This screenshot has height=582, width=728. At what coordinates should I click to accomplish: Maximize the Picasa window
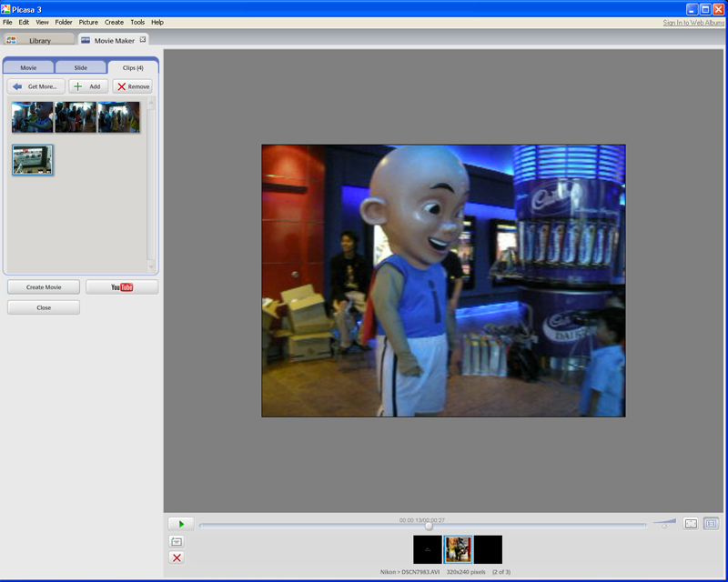click(705, 9)
